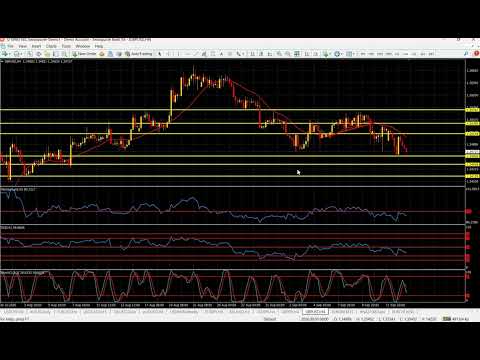This screenshot has width=480, height=360.
Task: Click the New Order button
Action: click(84, 54)
